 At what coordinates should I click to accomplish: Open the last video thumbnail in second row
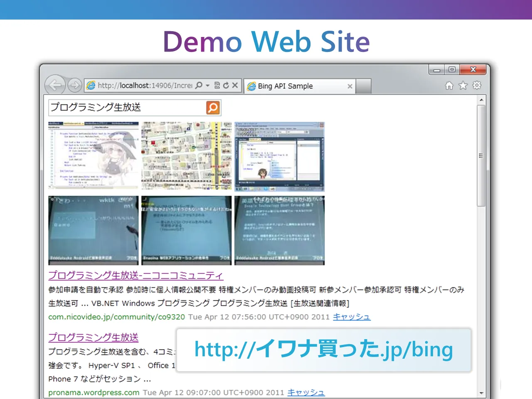coord(279,231)
